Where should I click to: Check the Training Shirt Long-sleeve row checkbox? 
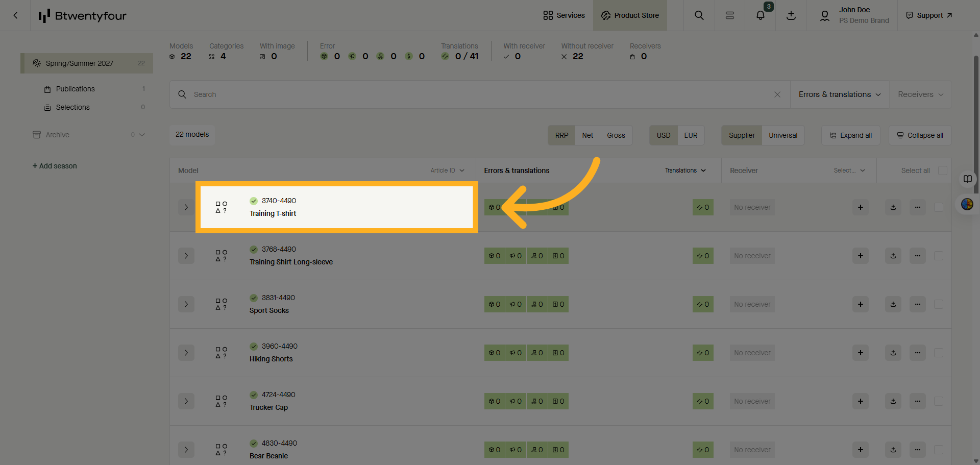[938, 256]
